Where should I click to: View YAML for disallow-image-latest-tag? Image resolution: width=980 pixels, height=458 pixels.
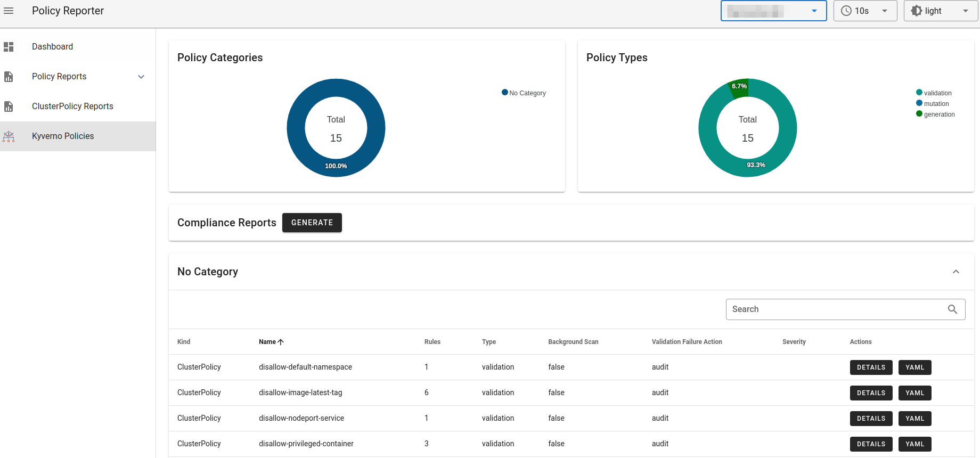click(914, 393)
